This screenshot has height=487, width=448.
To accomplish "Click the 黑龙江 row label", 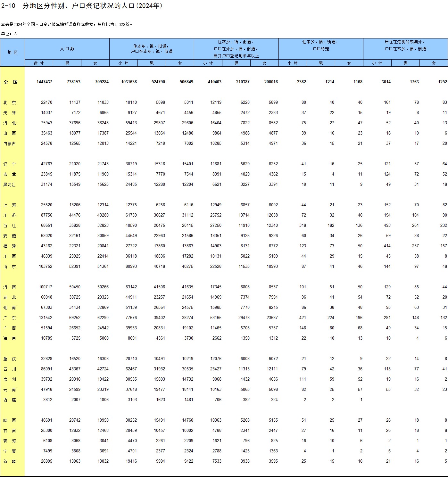I will pyautogui.click(x=10, y=185).
